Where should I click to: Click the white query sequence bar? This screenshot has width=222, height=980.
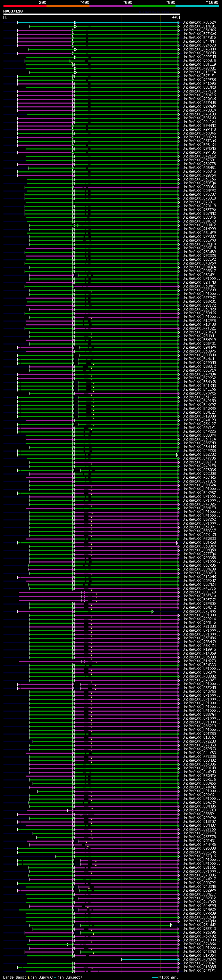92,14
